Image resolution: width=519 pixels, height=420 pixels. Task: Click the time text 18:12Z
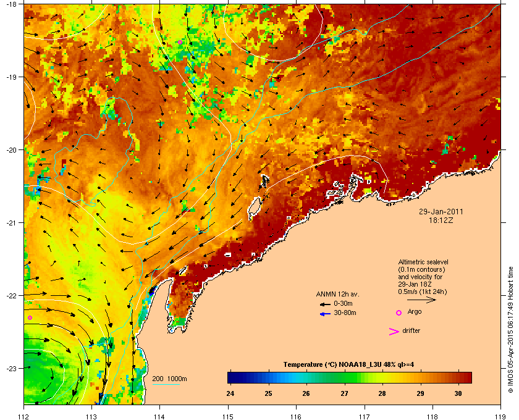(x=441, y=220)
